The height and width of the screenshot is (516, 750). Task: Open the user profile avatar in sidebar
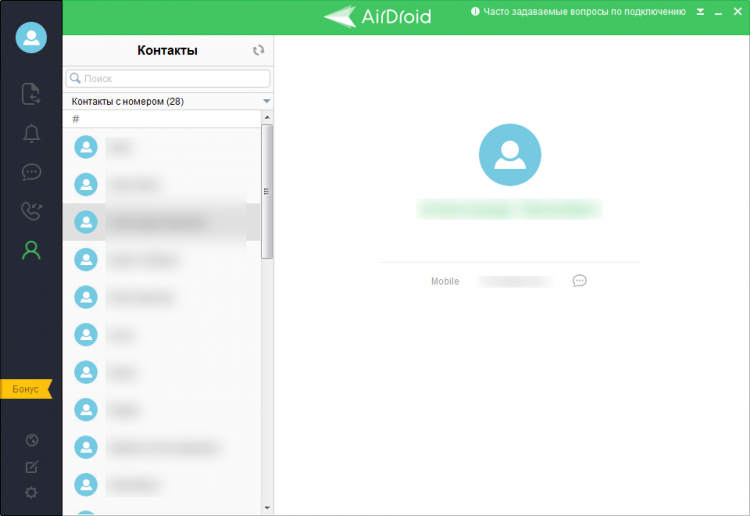[31, 37]
